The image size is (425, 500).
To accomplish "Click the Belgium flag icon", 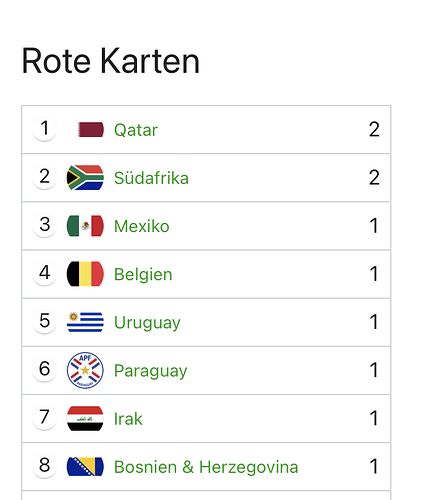I will (85, 274).
